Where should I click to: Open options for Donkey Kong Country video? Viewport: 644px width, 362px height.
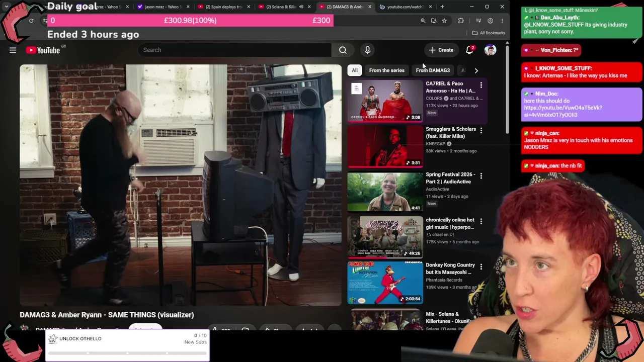pos(481,266)
